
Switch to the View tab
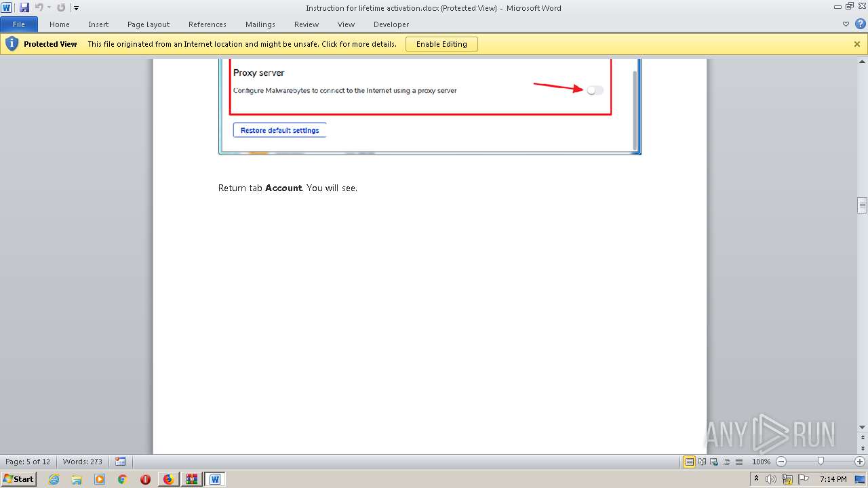tap(347, 24)
